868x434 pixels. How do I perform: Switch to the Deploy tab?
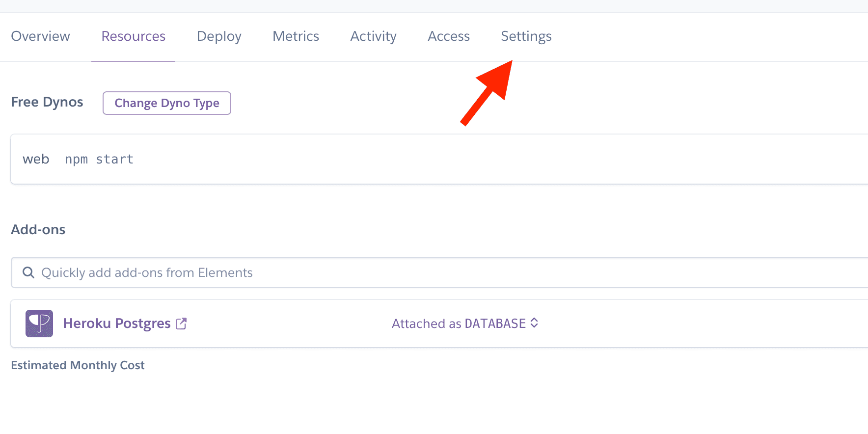(219, 36)
